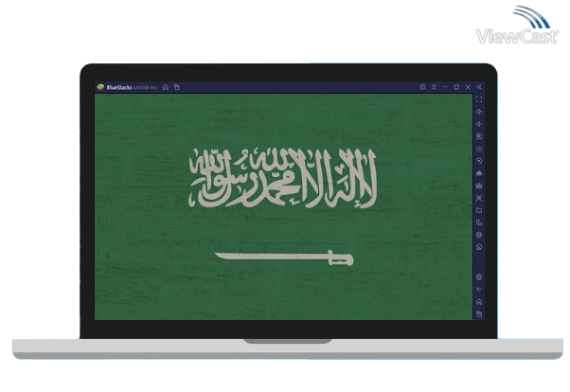Viewport: 570px width, 392px height.
Task: Click the castle-shaped sidebar icon
Action: tap(479, 186)
